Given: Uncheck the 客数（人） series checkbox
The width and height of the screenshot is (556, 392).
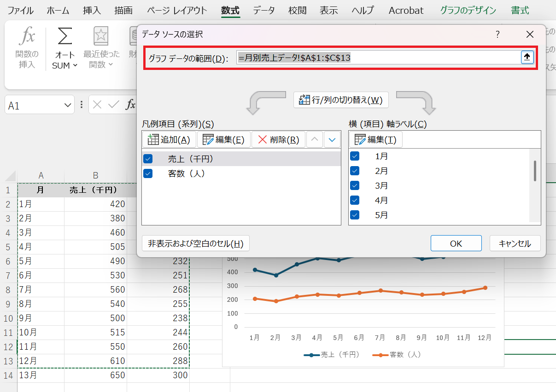Looking at the screenshot, I should (x=148, y=173).
